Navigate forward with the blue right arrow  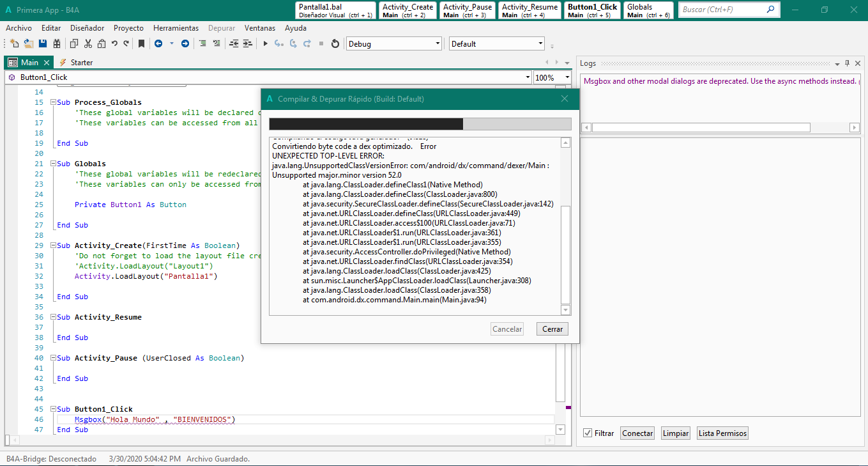[x=185, y=43]
